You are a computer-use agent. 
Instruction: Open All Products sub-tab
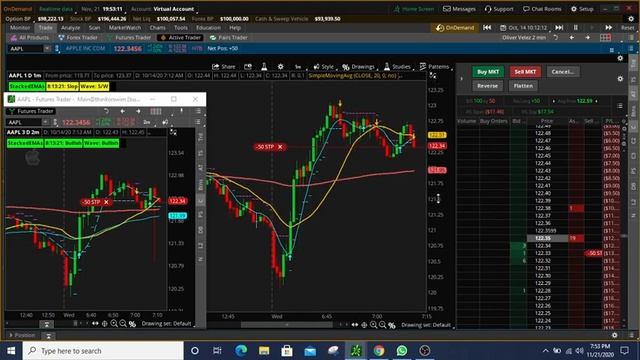coord(29,38)
